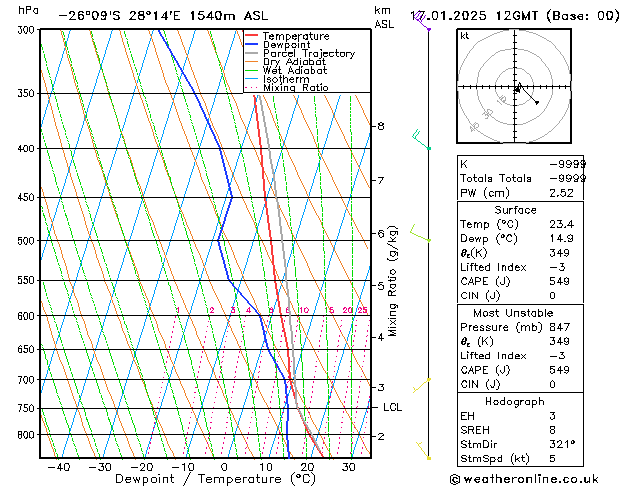The image size is (629, 486).
Task: Click the 500 hPa pressure axis label
Action: pyautogui.click(x=26, y=241)
